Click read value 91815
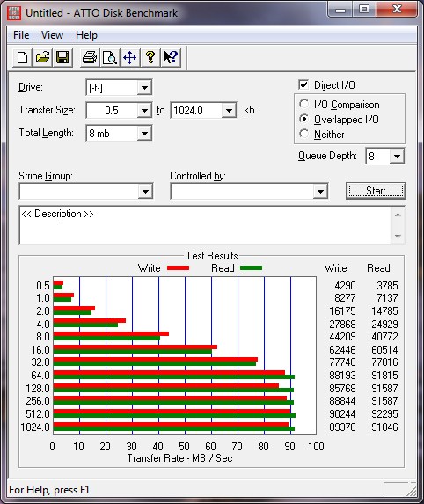 click(x=384, y=375)
